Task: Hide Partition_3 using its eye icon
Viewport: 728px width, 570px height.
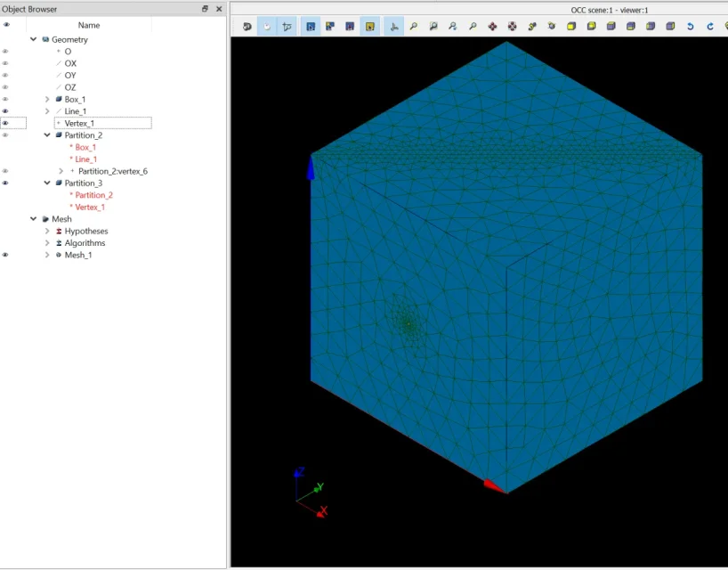Action: tap(6, 183)
